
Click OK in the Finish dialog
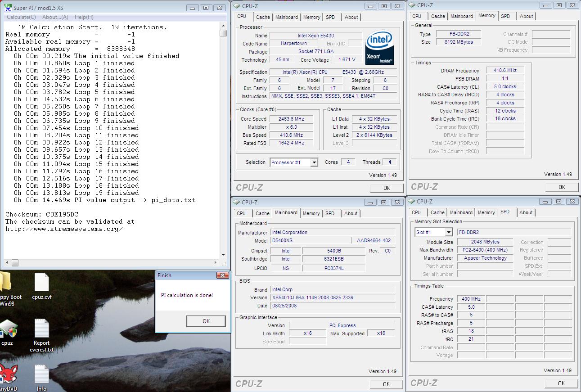tap(206, 321)
